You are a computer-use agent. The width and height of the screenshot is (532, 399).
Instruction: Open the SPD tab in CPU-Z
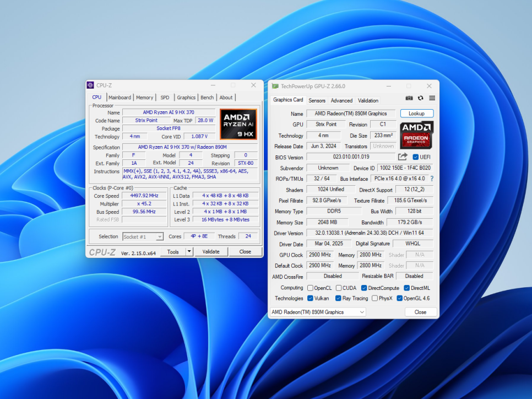(x=165, y=98)
